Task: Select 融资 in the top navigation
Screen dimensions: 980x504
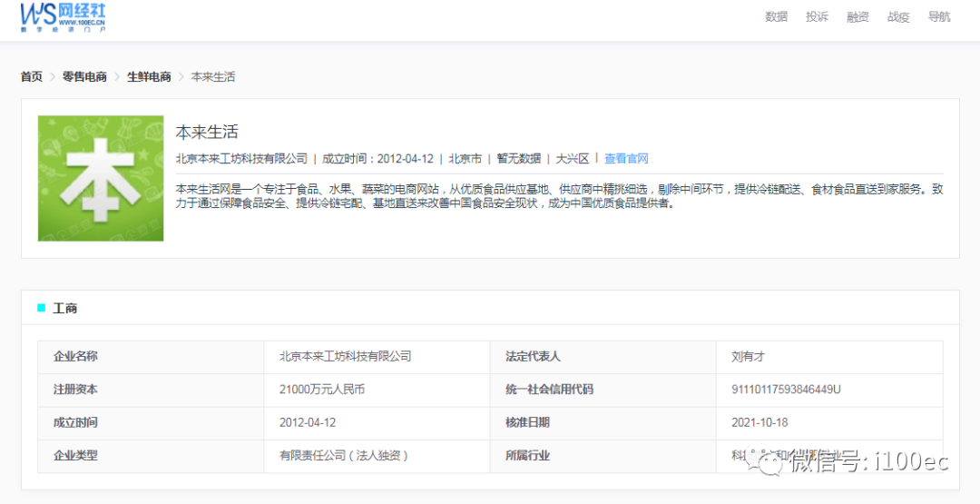Action: pos(857,16)
